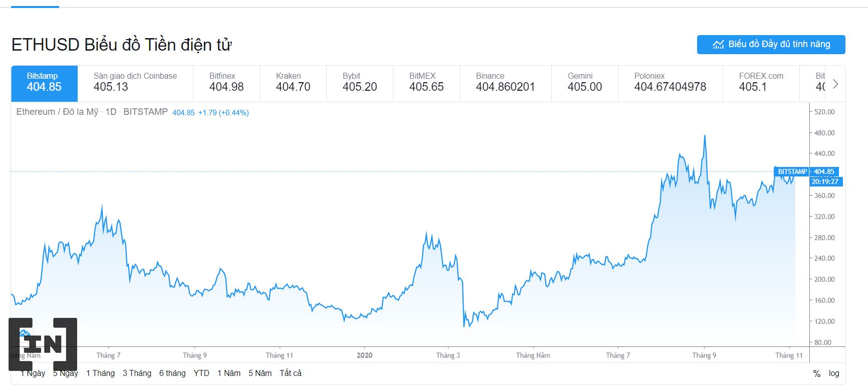This screenshot has width=868, height=385.
Task: Select the Kraken exchange tab
Action: (x=293, y=83)
